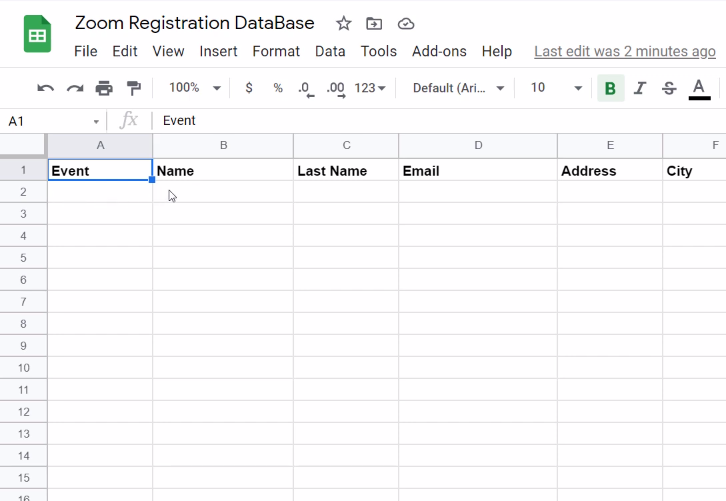The height and width of the screenshot is (501, 726).
Task: Open the Data menu
Action: [330, 51]
